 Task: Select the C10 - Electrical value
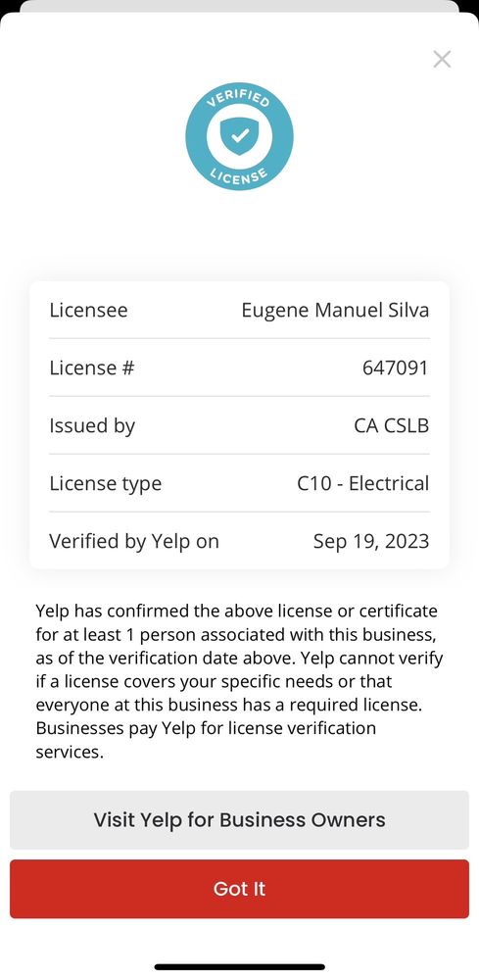pos(362,483)
